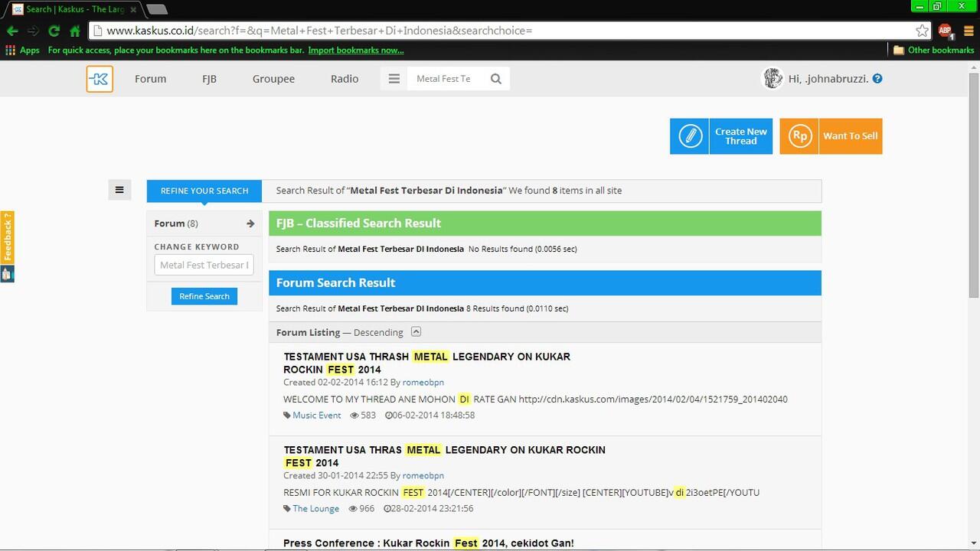Click the Forum Search Result header
Viewport: 980px width, 551px height.
point(545,283)
